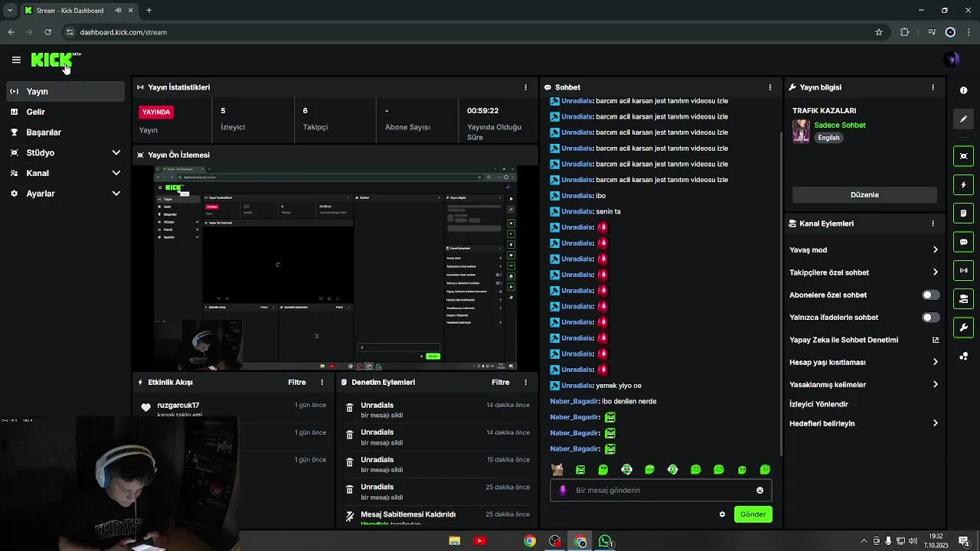Open Kanal Eylemleri panel kebab menu
The height and width of the screenshot is (551, 980).
click(933, 223)
